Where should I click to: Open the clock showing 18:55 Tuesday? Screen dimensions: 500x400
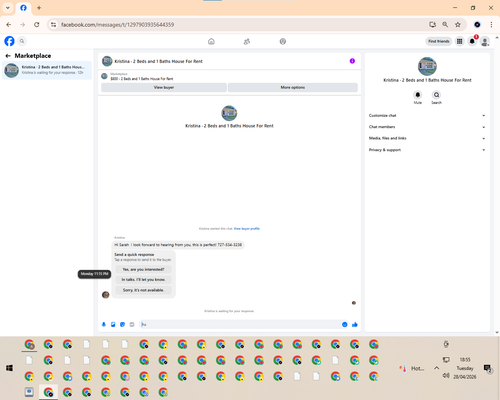[465, 368]
